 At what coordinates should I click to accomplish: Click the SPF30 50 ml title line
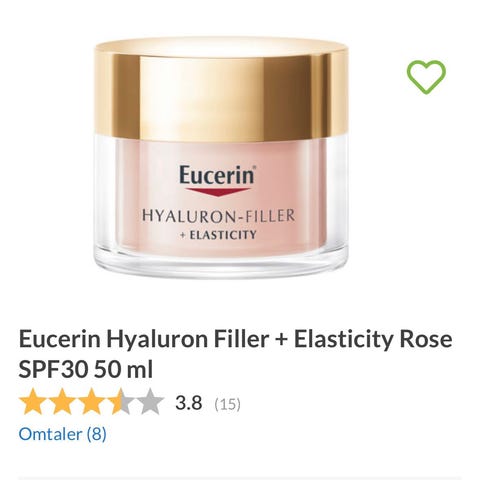coord(86,369)
